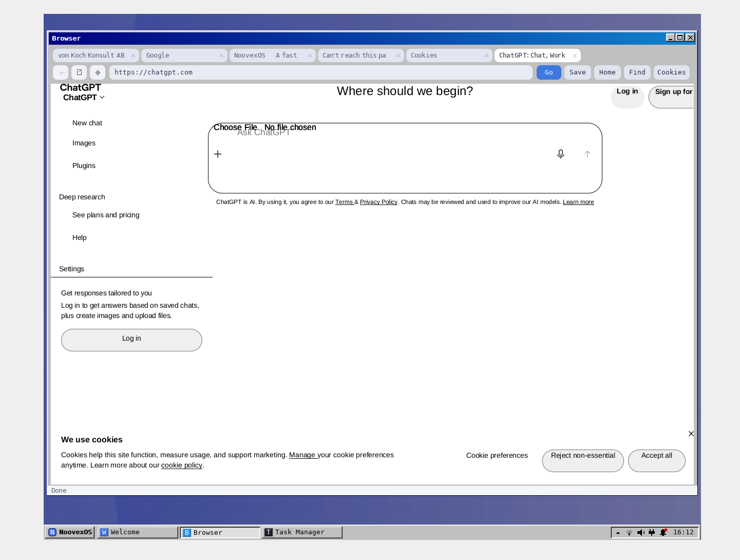This screenshot has height=560, width=740.
Task: Switch to the Google tab
Action: (184, 55)
